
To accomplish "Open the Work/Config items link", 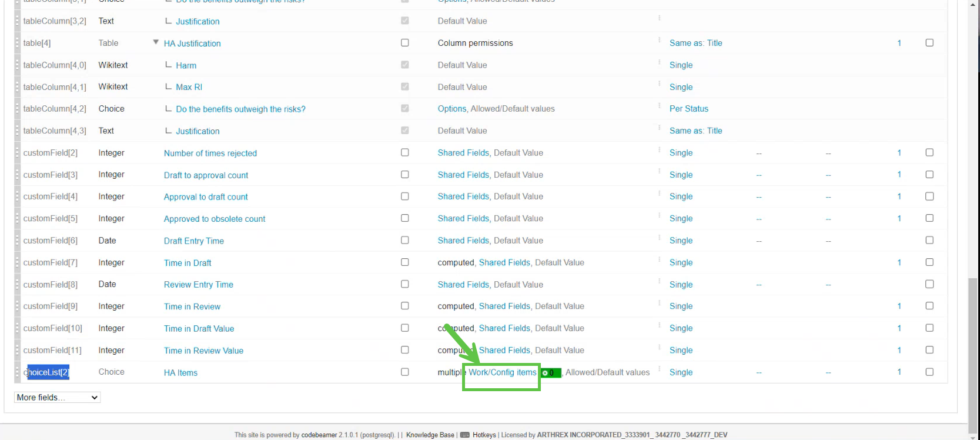I will click(502, 372).
